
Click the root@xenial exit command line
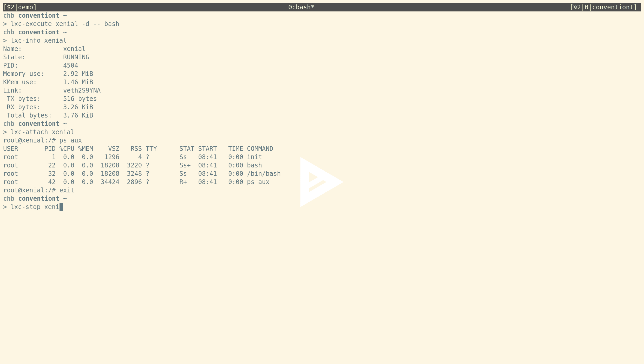(39, 190)
